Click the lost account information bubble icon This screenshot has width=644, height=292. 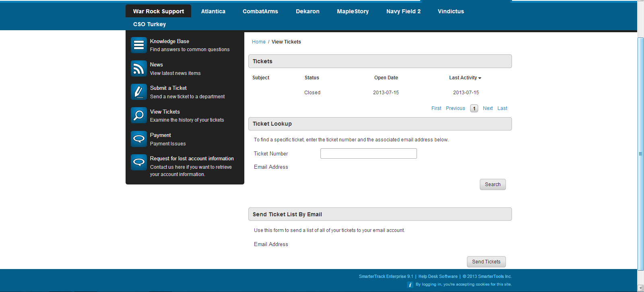coord(139,162)
